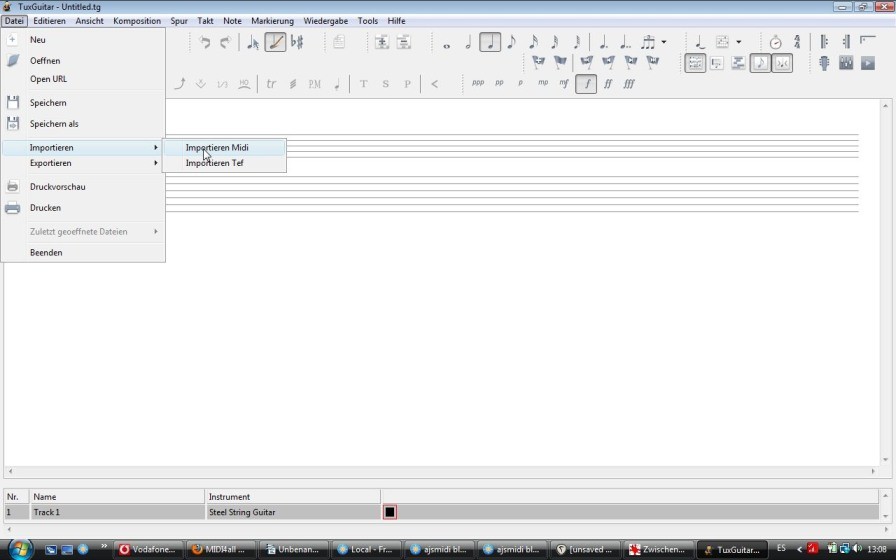Choose Importieren Midi from submenu
The height and width of the screenshot is (560, 896).
224,147
